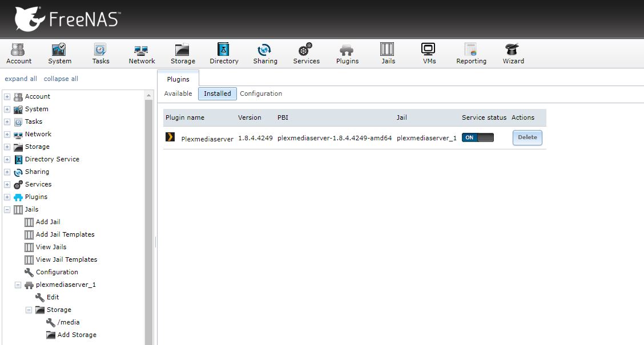Collapse the plexmediaserver_1 tree node
The height and width of the screenshot is (345, 644).
pyautogui.click(x=18, y=285)
